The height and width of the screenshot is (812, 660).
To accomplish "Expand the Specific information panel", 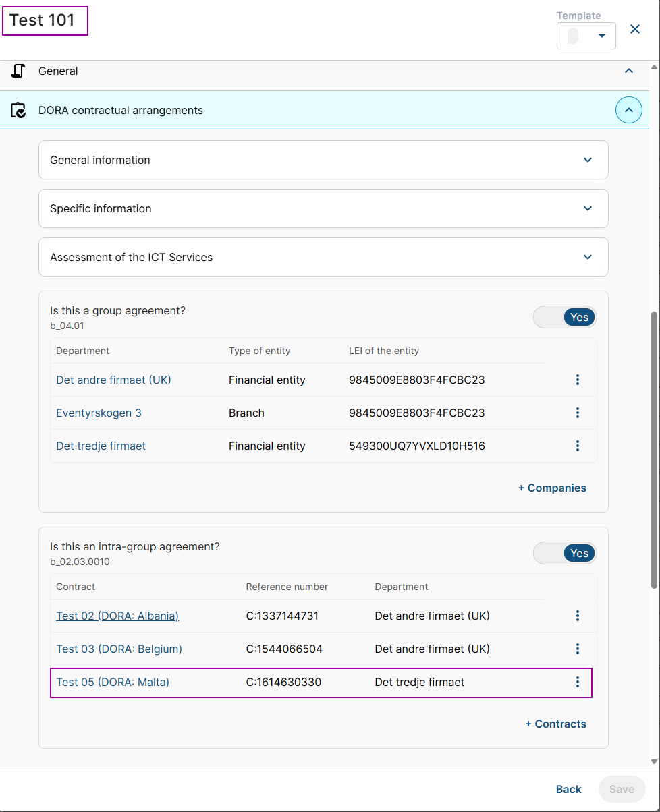I will (587, 208).
